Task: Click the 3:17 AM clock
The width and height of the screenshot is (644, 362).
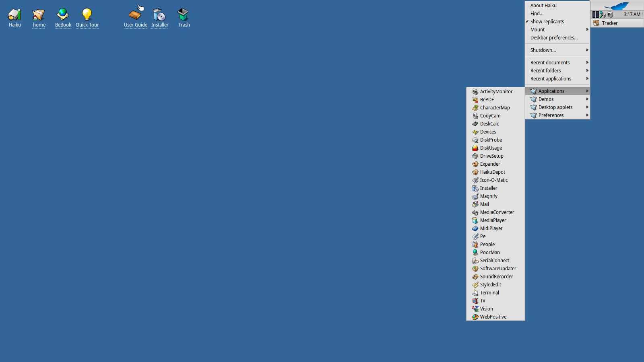Action: coord(632,14)
